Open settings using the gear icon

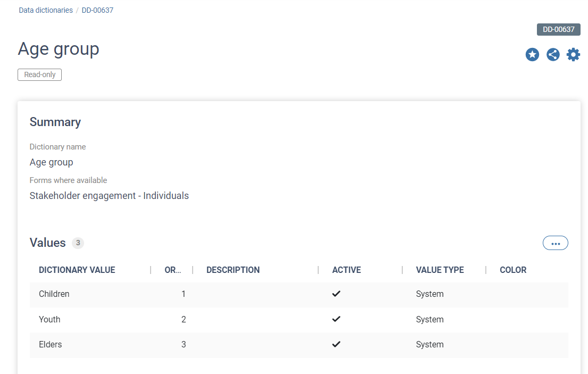point(573,54)
